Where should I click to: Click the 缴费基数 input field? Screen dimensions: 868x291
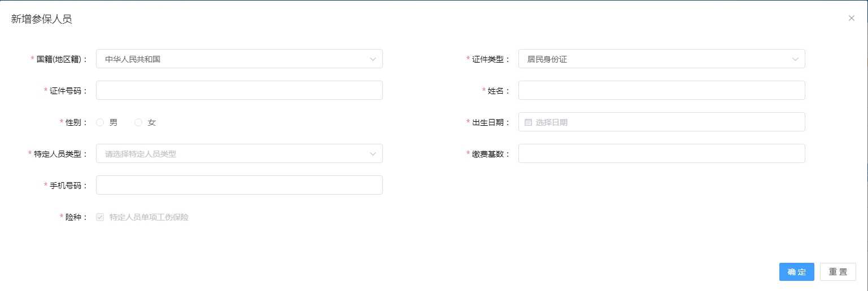coord(661,153)
